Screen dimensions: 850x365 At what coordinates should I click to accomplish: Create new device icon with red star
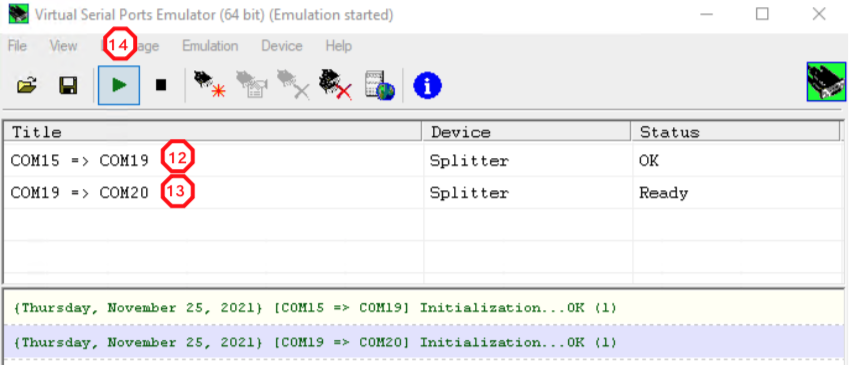(209, 85)
